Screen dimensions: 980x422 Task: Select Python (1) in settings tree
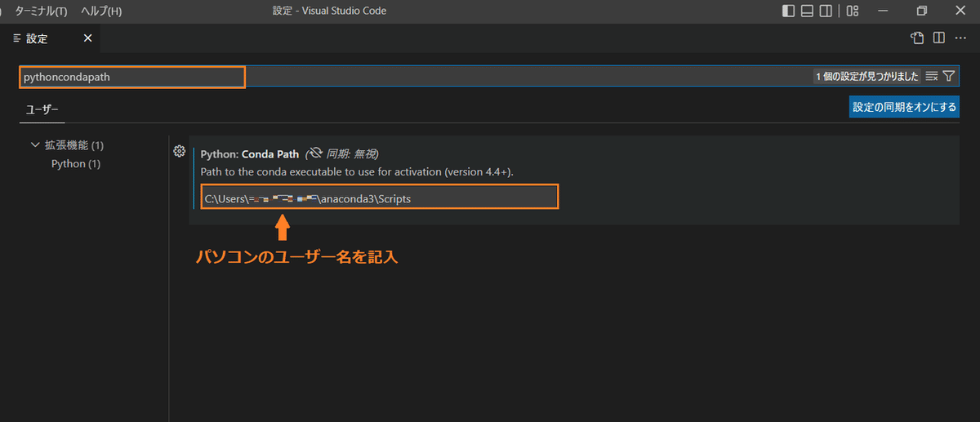tap(76, 163)
